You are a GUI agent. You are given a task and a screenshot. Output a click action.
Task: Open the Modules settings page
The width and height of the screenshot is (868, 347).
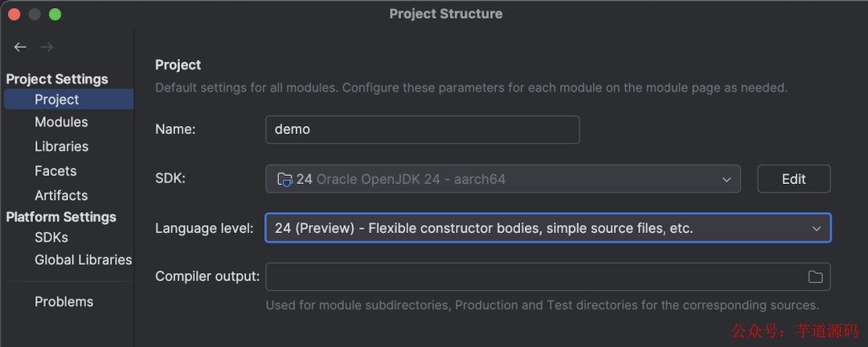tap(61, 122)
